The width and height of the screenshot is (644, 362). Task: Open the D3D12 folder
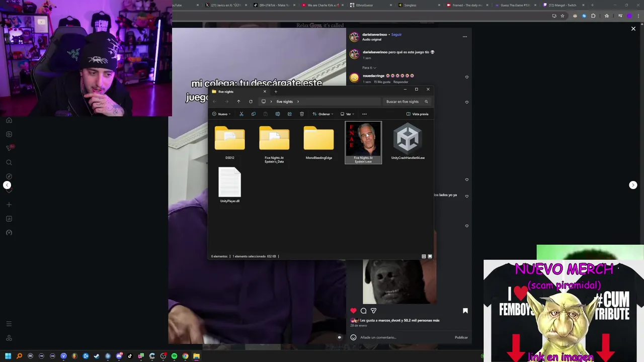click(230, 143)
